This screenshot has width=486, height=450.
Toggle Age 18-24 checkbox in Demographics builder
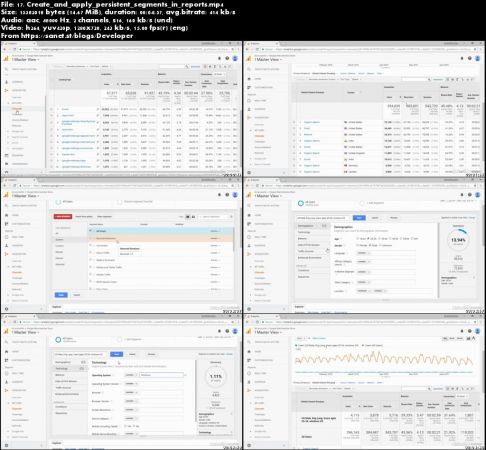(358, 239)
